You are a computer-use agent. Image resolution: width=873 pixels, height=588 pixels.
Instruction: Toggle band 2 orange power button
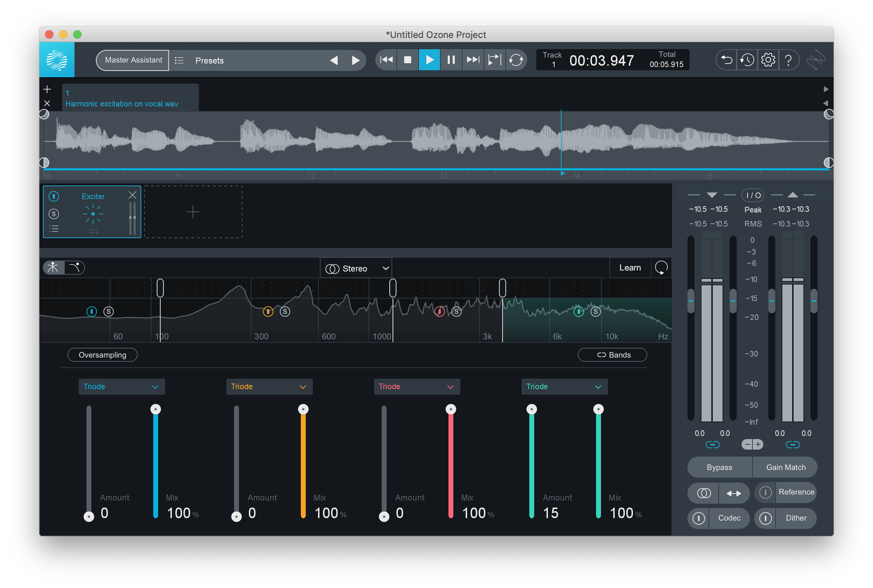268,311
